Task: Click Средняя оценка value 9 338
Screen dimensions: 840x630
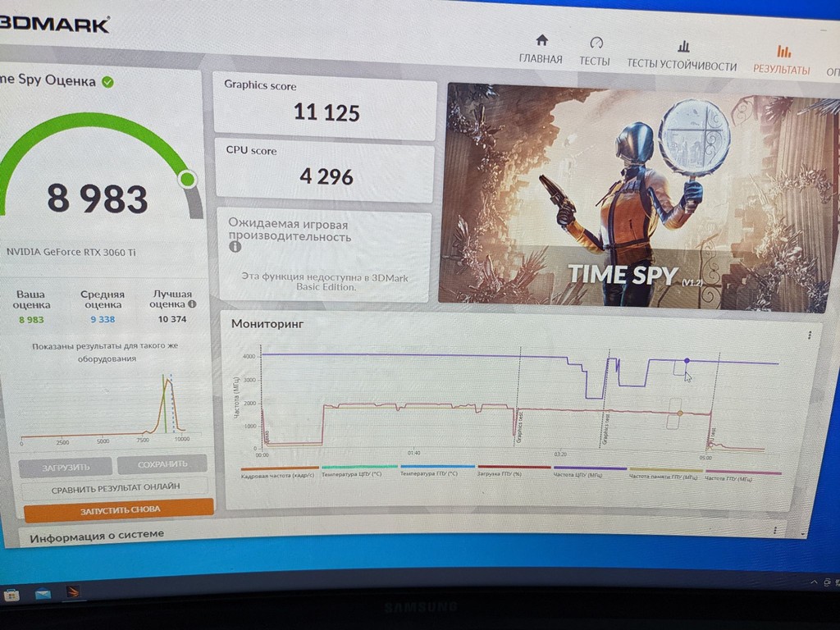Action: [x=103, y=319]
